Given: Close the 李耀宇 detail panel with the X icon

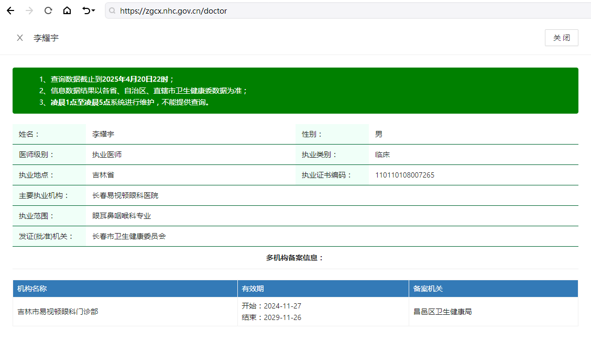Looking at the screenshot, I should [20, 38].
